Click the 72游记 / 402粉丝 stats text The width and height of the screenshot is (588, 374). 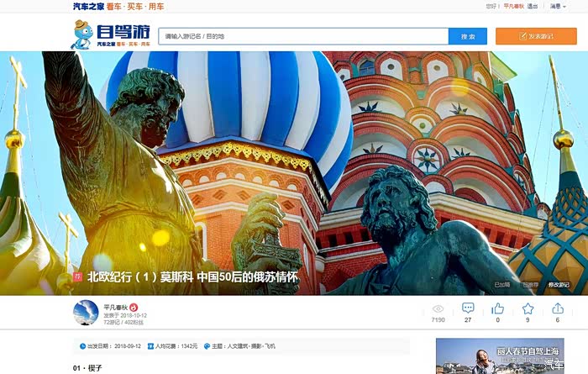(x=123, y=322)
